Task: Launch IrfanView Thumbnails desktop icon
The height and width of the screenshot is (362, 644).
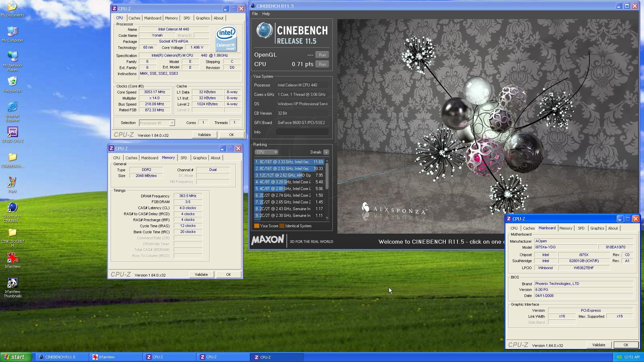Action: [x=12, y=288]
